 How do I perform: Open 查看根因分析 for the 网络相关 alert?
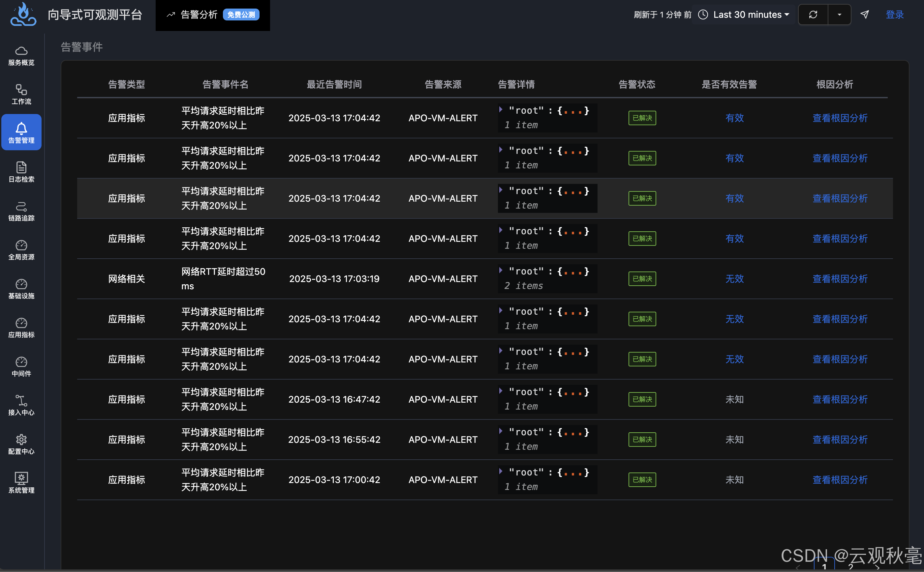click(x=840, y=279)
